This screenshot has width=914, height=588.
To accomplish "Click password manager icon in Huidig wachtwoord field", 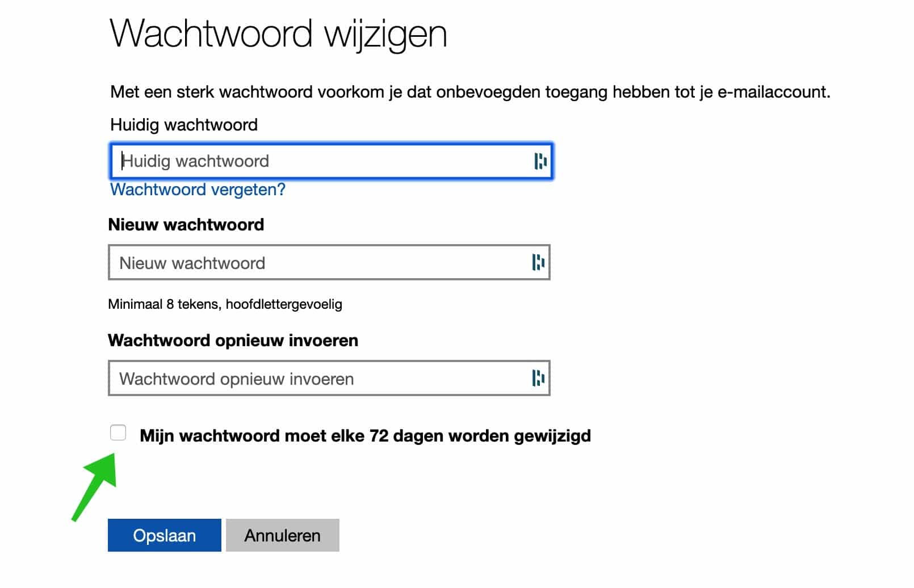I will coord(540,161).
